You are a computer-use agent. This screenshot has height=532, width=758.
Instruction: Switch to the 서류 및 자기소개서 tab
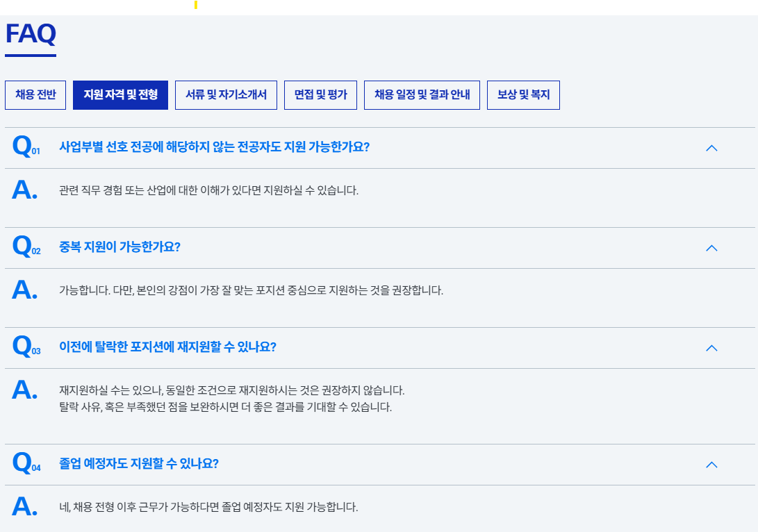pos(226,95)
